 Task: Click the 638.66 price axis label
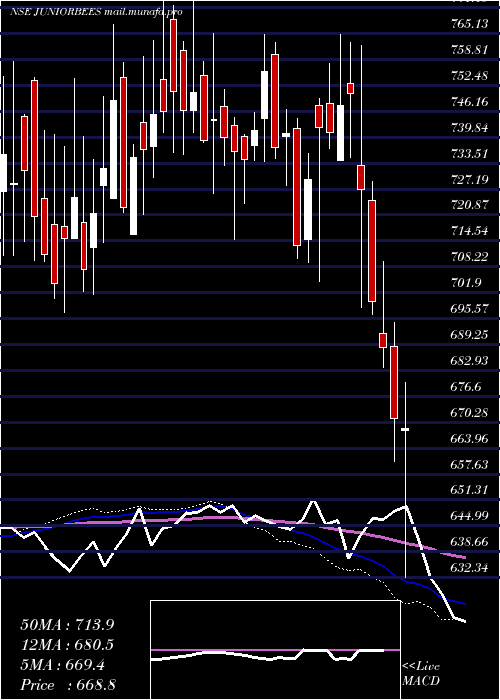[469, 542]
